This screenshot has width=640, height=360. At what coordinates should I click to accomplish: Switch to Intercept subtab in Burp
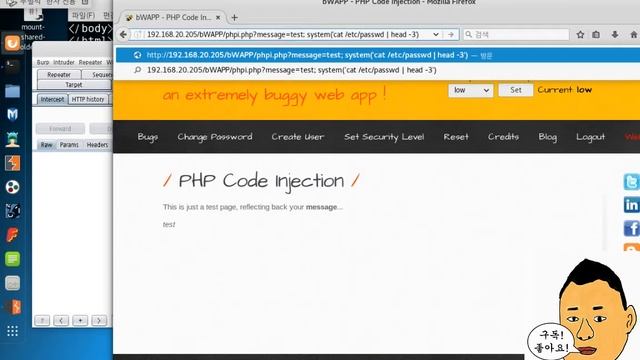click(52, 99)
